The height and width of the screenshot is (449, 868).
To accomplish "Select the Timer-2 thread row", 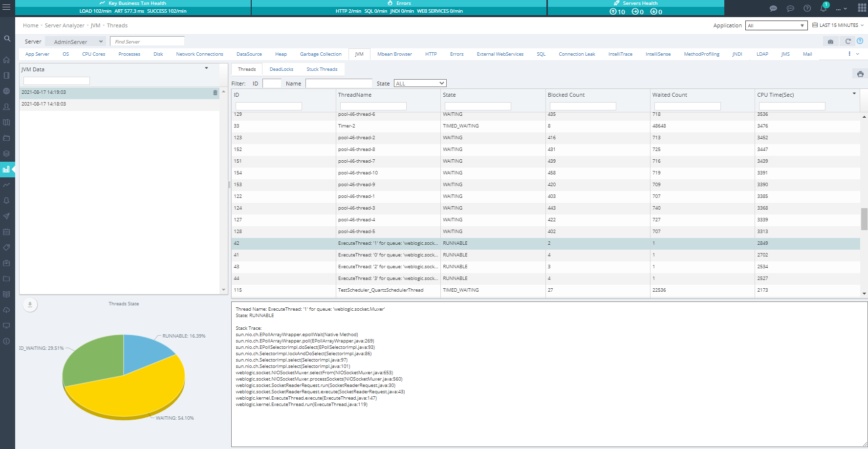I will click(x=545, y=126).
